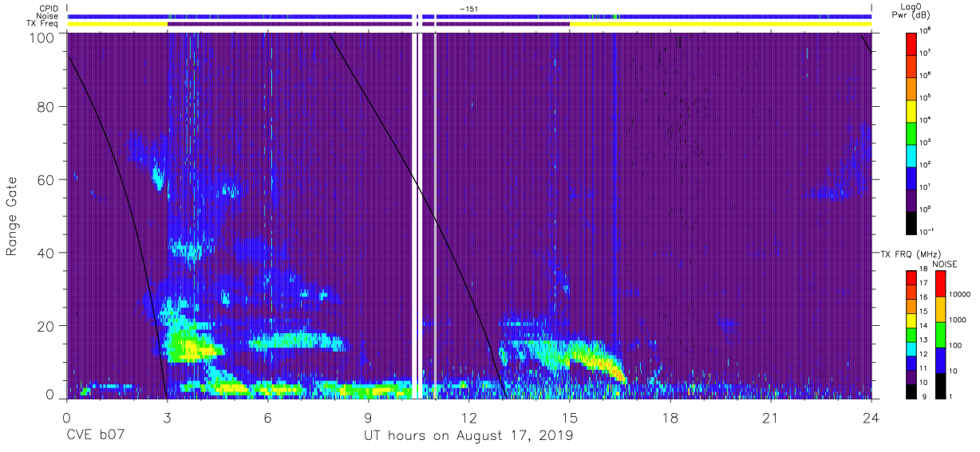
Task: Click the "12" tick on UT hours axis
Action: (x=469, y=418)
